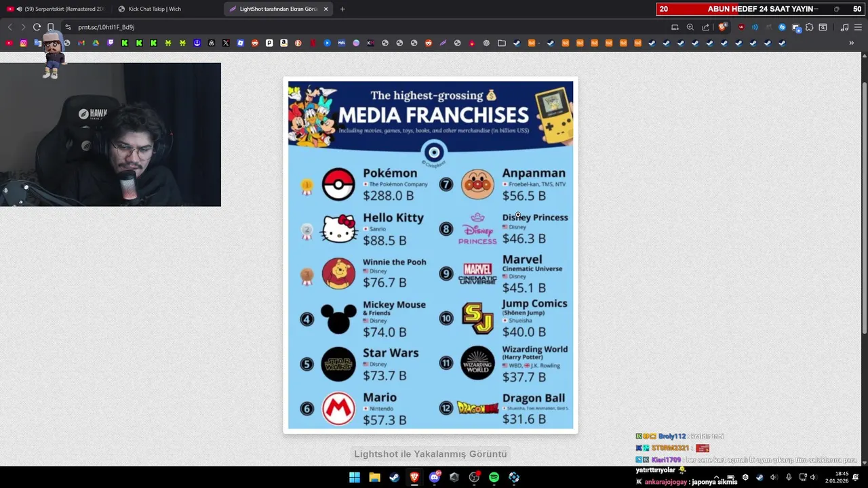Go forward to next page

pos(23,27)
